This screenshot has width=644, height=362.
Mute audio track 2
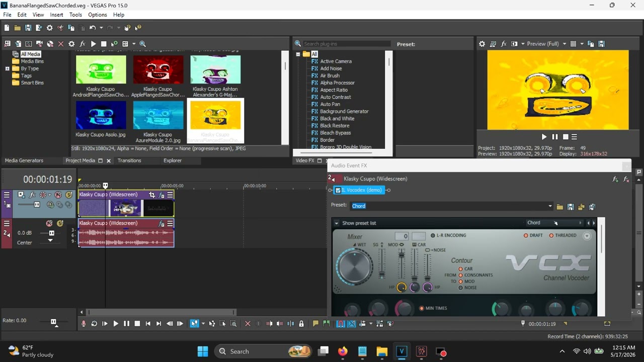pos(49,223)
